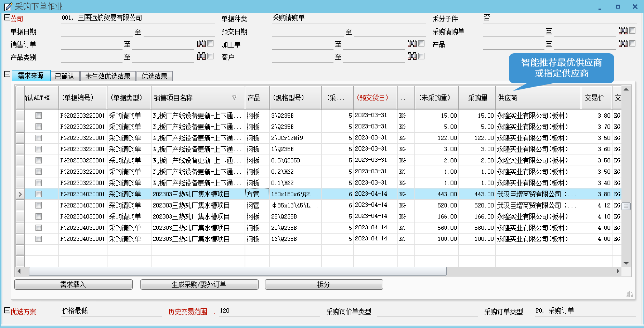Check the row with spec 25\Q235B
The width and height of the screenshot is (644, 328).
(39, 216)
